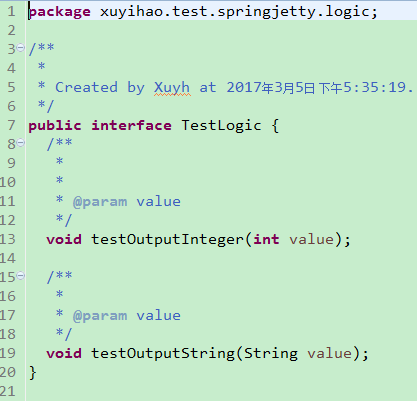
Task: Click the TestLogic interface name
Action: [x=221, y=126]
